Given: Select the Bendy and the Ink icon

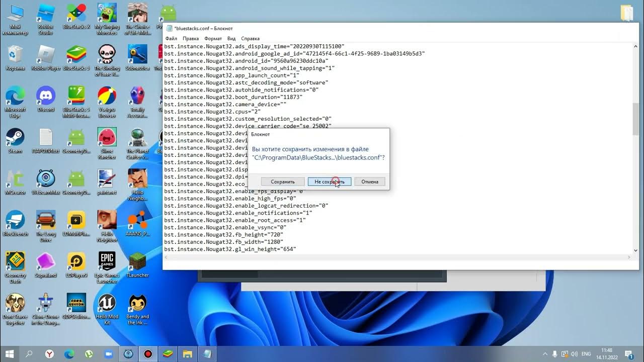Looking at the screenshot, I should (x=137, y=309).
